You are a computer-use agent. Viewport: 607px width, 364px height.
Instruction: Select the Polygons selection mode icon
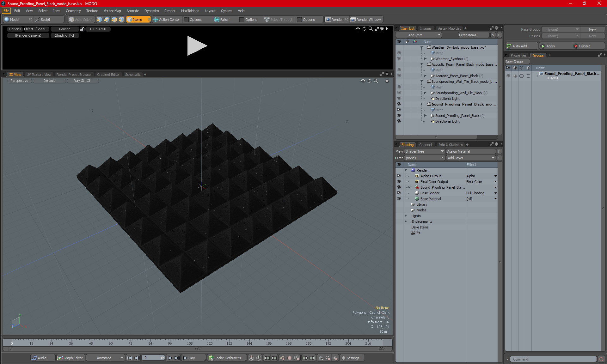tap(114, 20)
